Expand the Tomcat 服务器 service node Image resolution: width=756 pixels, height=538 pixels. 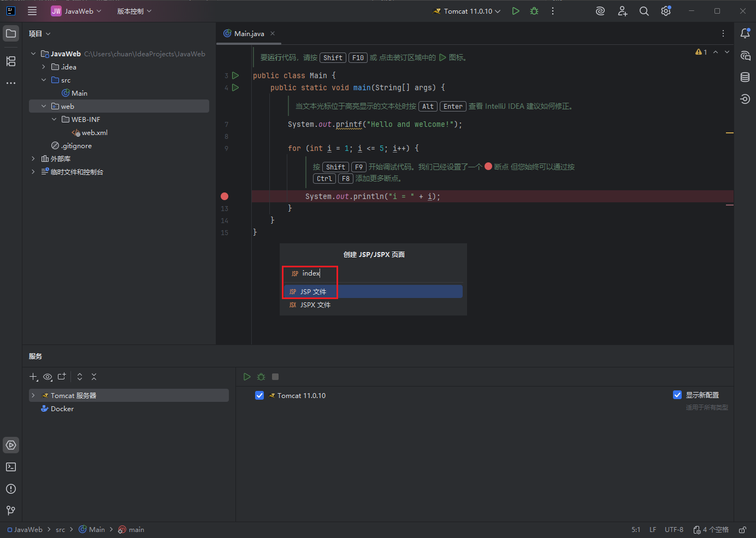(33, 395)
